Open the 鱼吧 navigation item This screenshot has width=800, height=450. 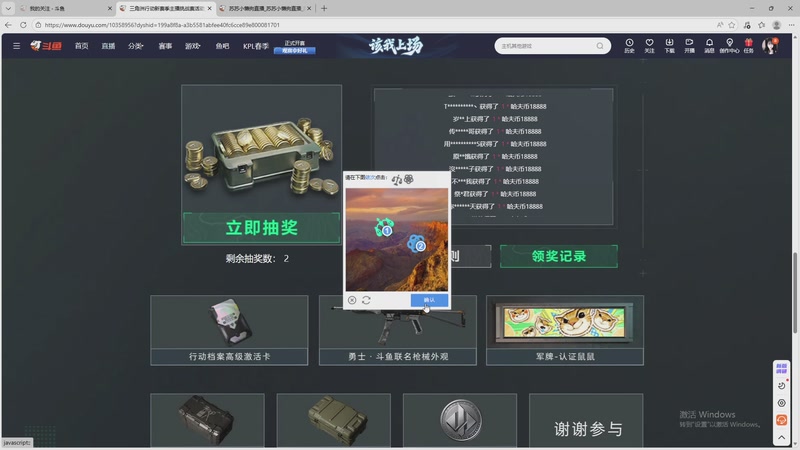point(222,46)
